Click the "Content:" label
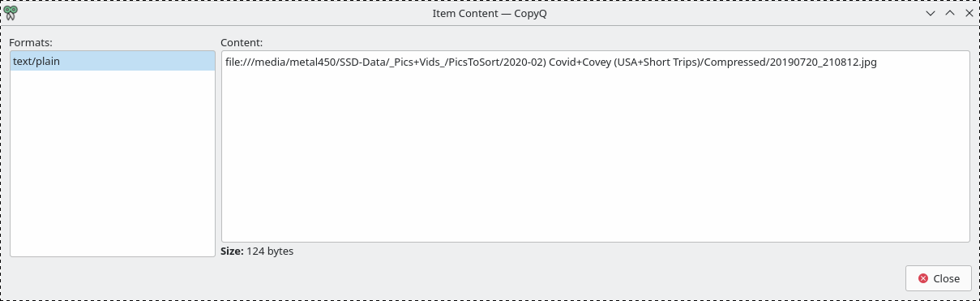The width and height of the screenshot is (980, 301). click(242, 42)
